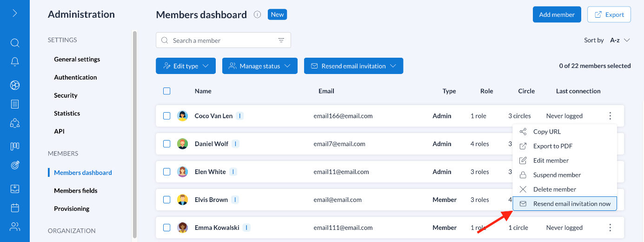Viewport: 644px width, 242px height.
Task: Click the badge next to Daniel Wolf
Action: 236,144
